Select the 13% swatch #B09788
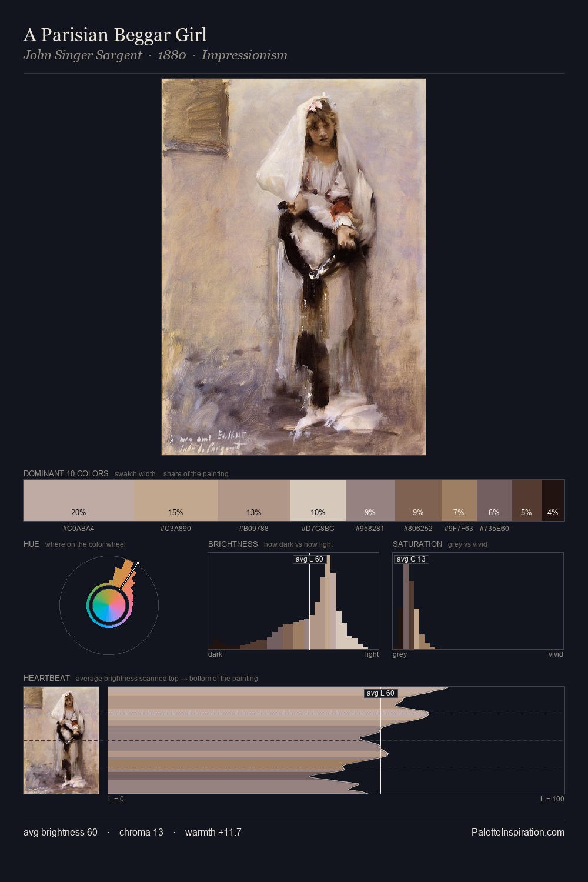Image resolution: width=588 pixels, height=882 pixels. pyautogui.click(x=254, y=500)
